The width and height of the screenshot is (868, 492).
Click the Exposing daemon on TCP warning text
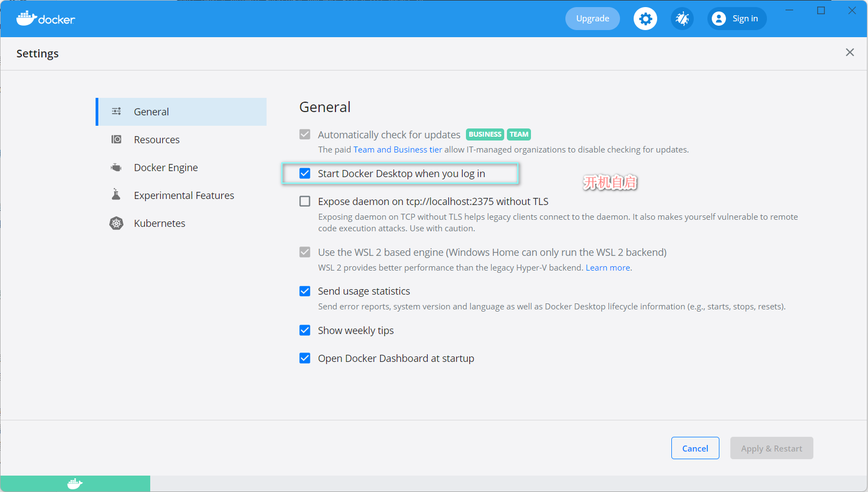[558, 222]
